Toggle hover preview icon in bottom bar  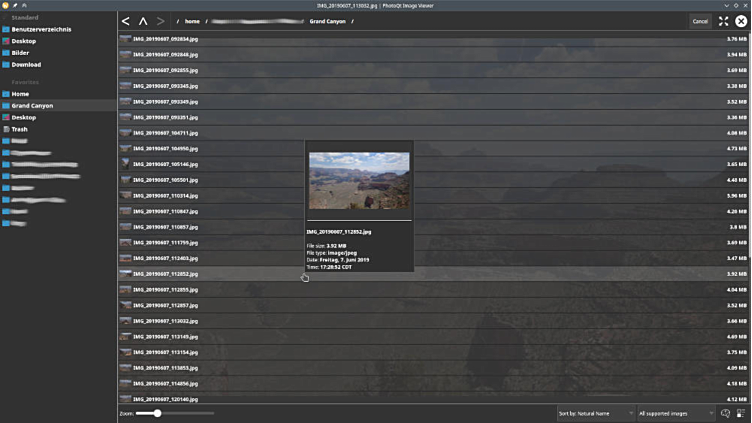pyautogui.click(x=725, y=413)
